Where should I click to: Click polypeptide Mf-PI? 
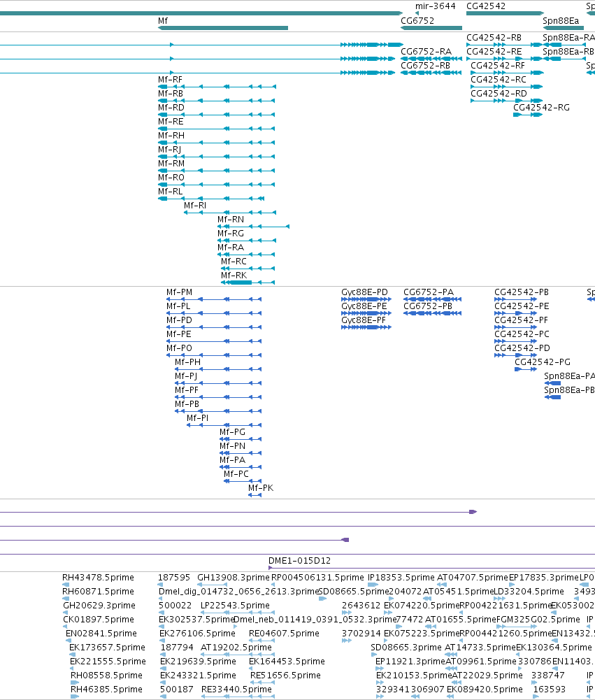(x=197, y=418)
